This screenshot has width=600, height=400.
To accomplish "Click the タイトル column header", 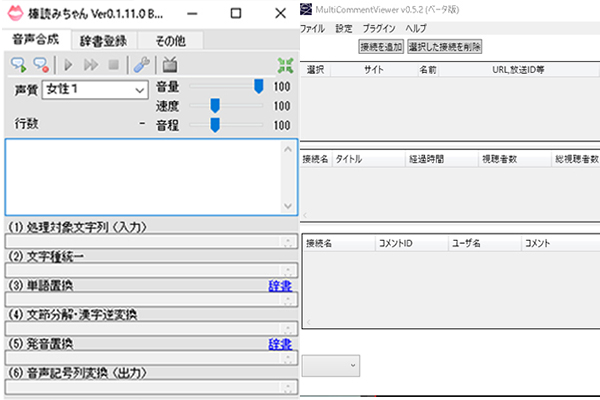I will (369, 159).
